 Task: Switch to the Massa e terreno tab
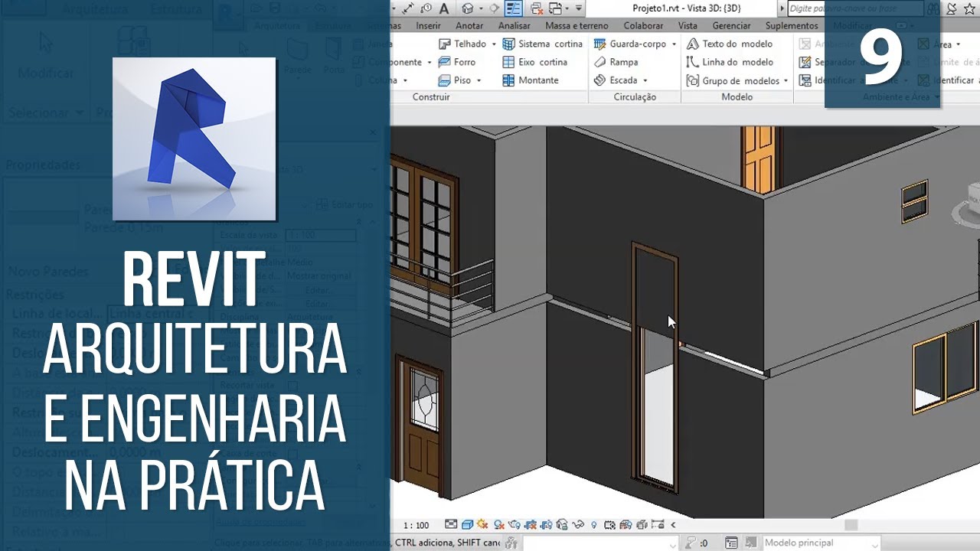tap(577, 25)
